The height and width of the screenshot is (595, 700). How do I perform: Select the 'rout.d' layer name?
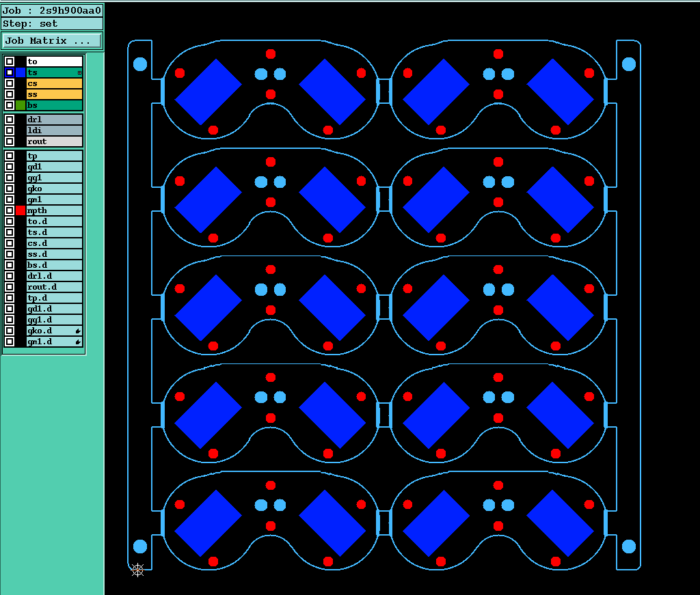(55, 287)
